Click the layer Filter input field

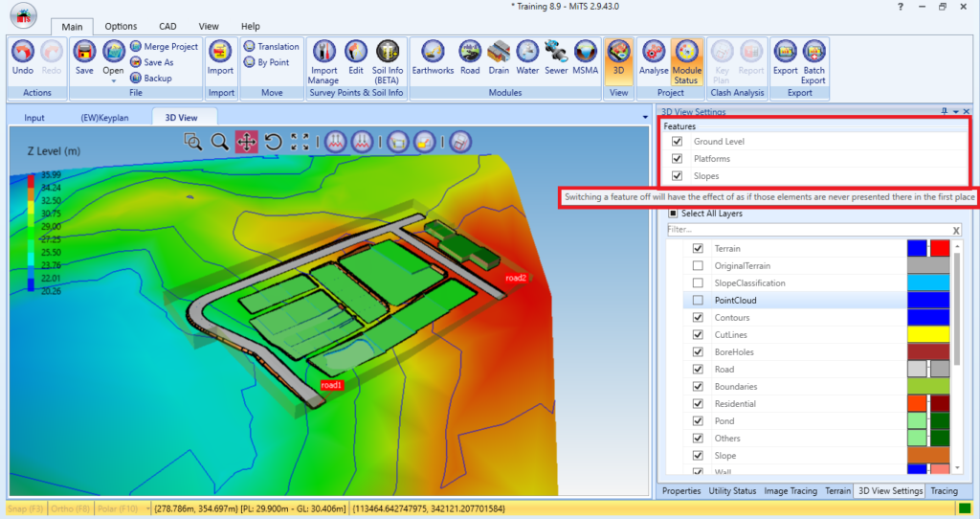click(809, 230)
